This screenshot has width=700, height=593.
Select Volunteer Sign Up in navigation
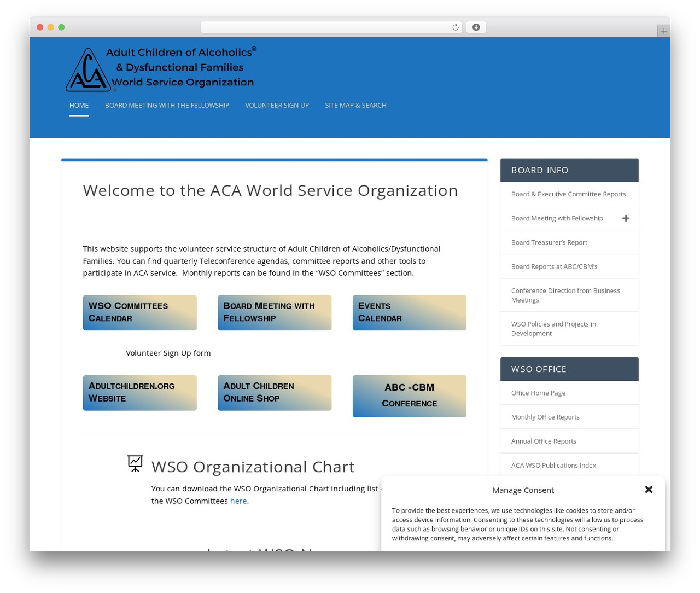pyautogui.click(x=277, y=105)
